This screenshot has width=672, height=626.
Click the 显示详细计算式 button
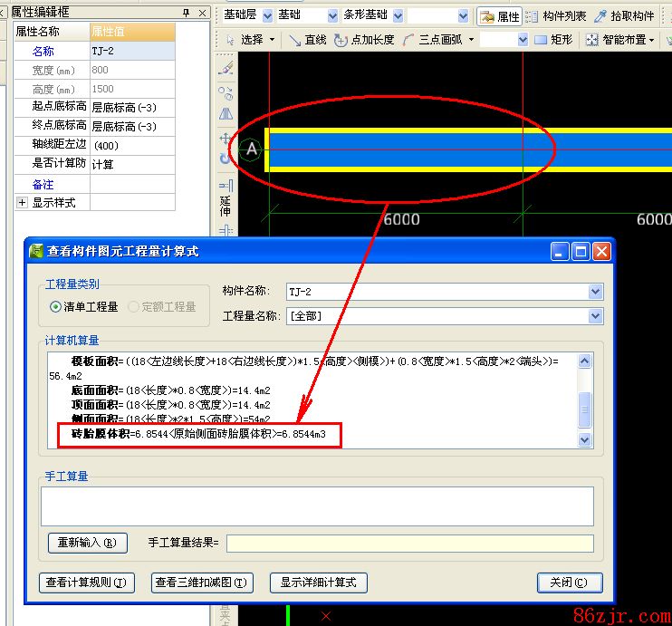click(318, 583)
